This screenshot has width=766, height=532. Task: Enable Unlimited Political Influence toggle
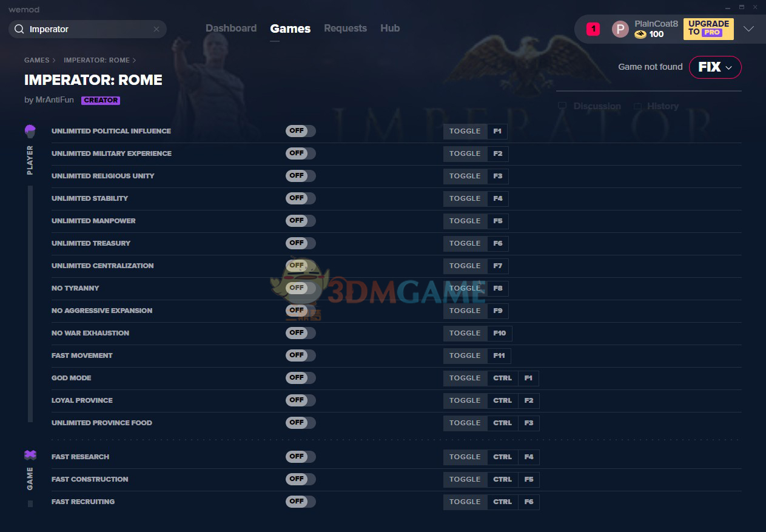coord(300,131)
